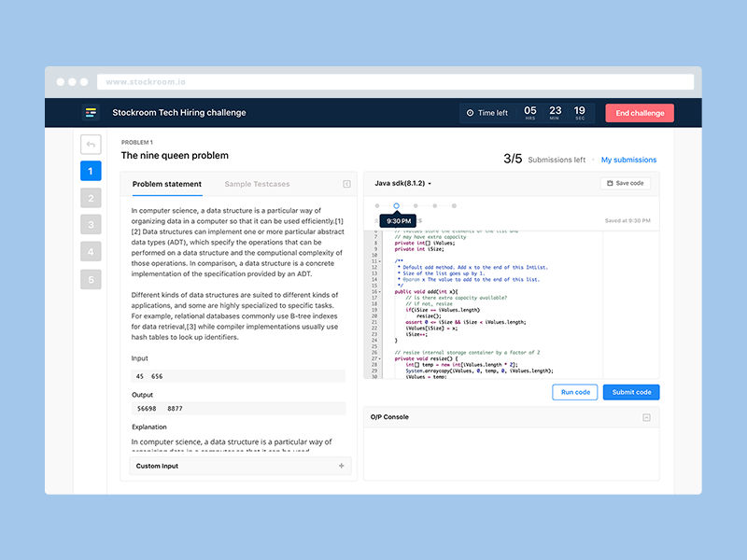Minimize the O/P Console panel
Viewport: 747px width, 560px height.
coord(646,417)
